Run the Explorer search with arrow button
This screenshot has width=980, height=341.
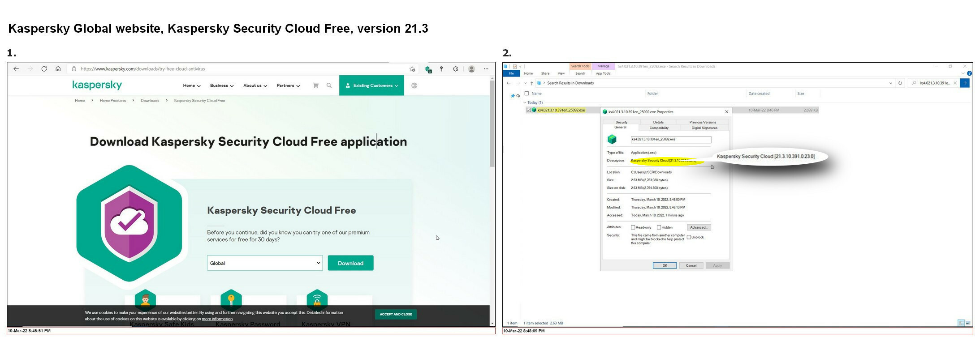point(965,83)
